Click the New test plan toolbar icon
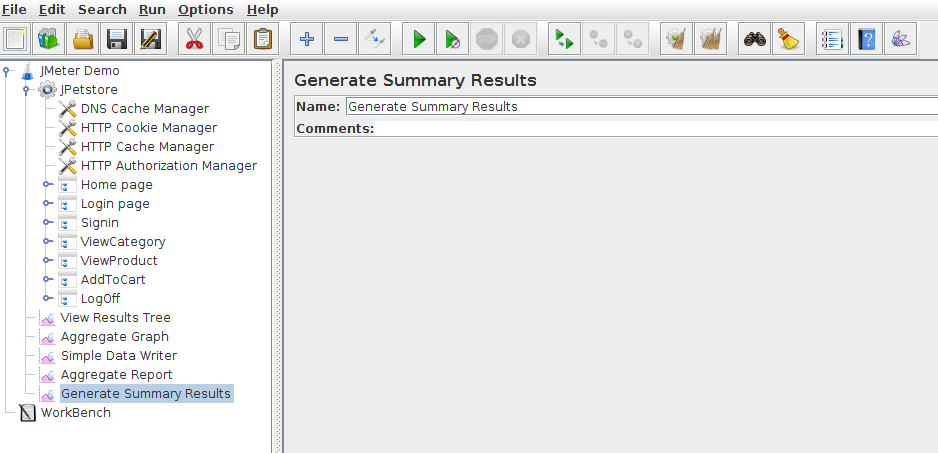Viewport: 938px width, 453px height. pos(16,39)
